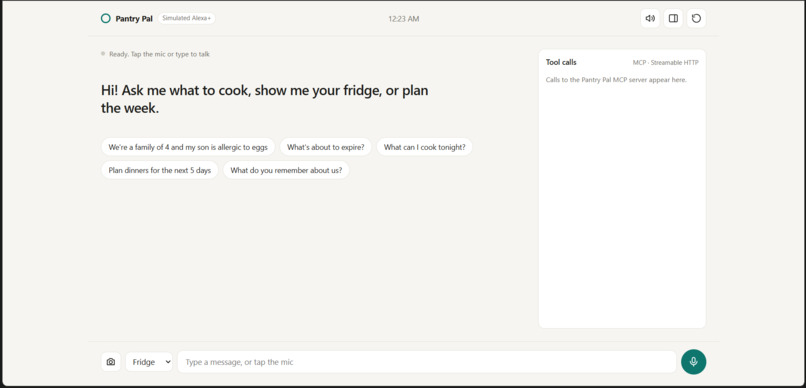
Task: Toggle the side panel layout icon
Action: tap(673, 19)
